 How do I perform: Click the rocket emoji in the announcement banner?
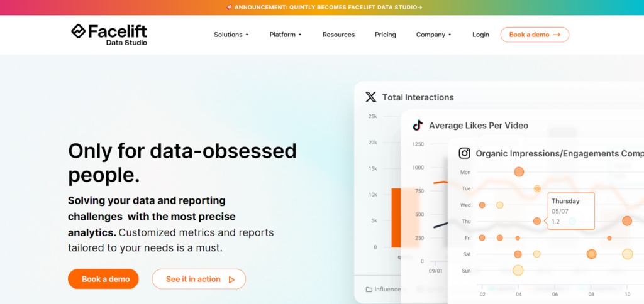click(229, 8)
